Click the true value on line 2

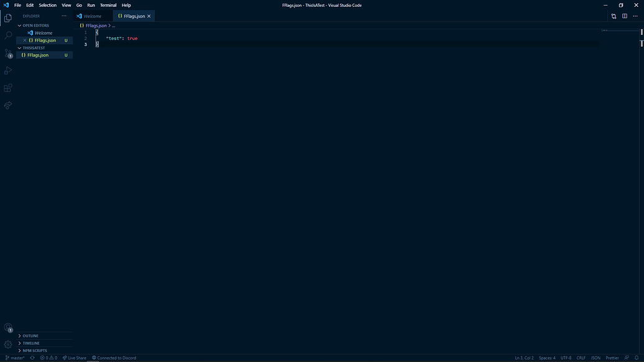point(133,39)
